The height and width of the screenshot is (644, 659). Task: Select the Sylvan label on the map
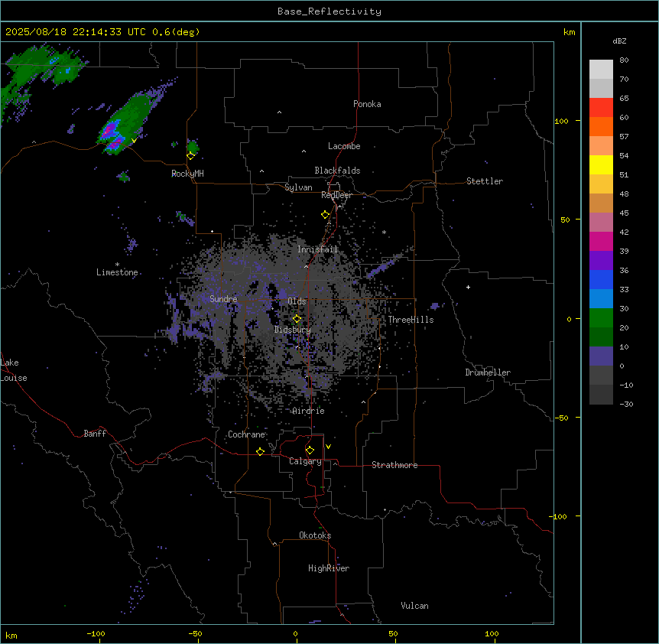tap(298, 187)
